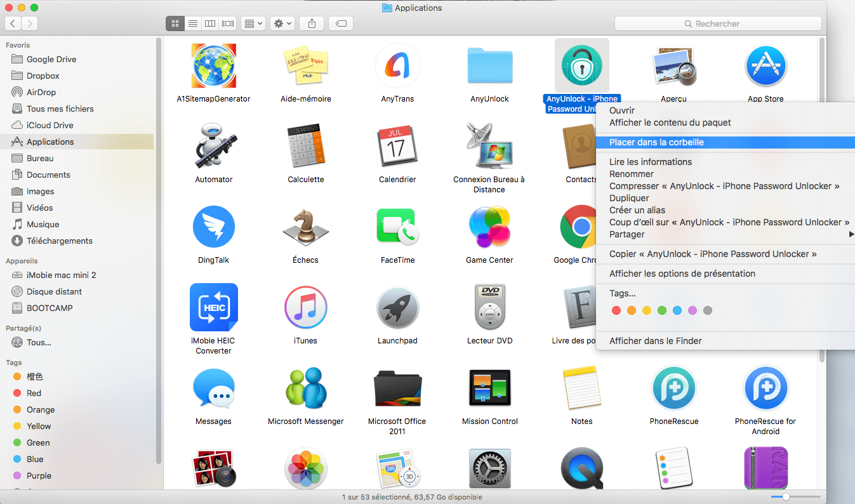Select the Aperçu preview app icon
The height and width of the screenshot is (504, 855).
point(673,66)
